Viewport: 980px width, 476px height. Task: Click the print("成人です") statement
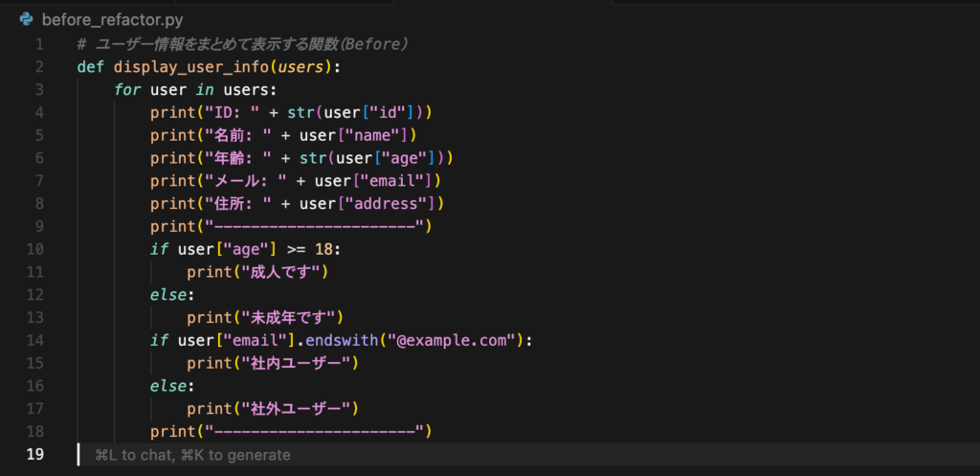tap(257, 272)
